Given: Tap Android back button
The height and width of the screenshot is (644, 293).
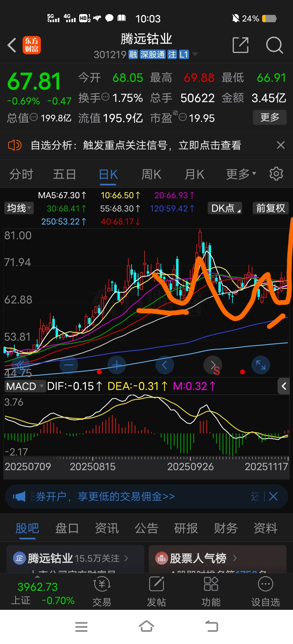Looking at the screenshot, I should (x=212, y=626).
